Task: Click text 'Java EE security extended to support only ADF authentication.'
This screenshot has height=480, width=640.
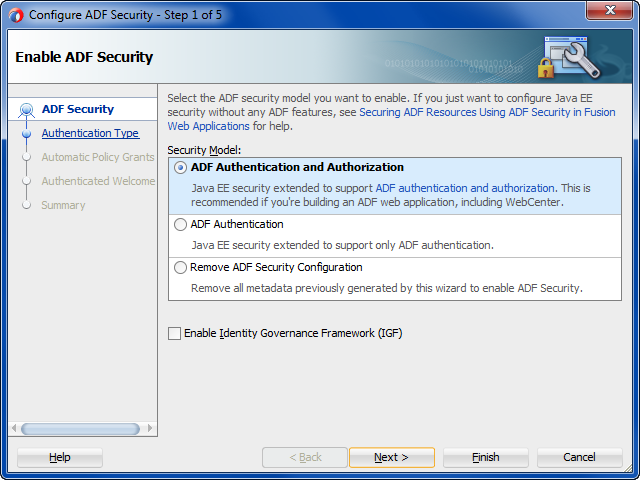Action: (342, 245)
